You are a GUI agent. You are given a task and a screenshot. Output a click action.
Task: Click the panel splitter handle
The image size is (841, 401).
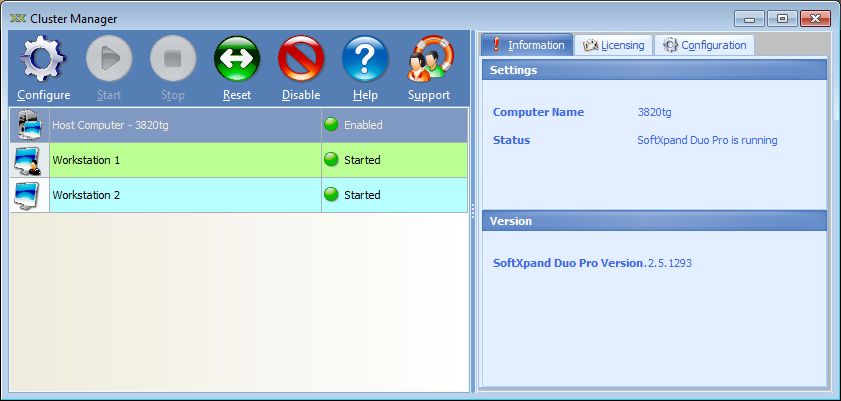tap(473, 211)
